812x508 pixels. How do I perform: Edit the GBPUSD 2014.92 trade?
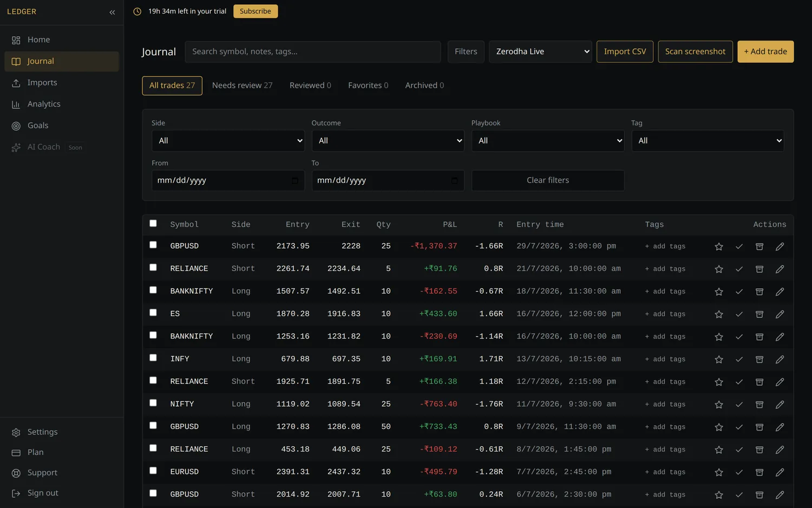point(780,494)
